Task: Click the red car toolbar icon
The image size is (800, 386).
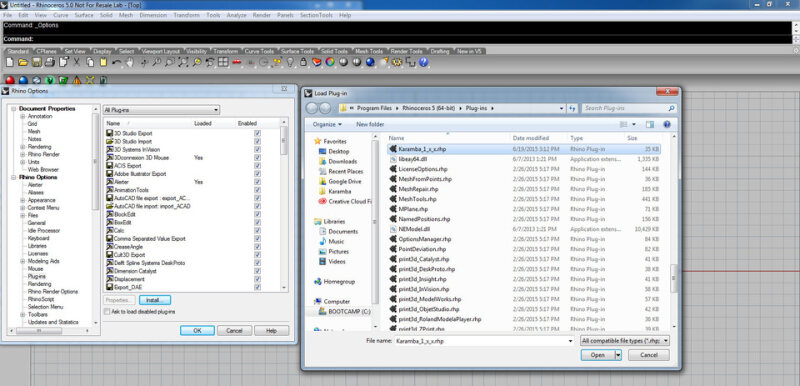Action: 237,62
